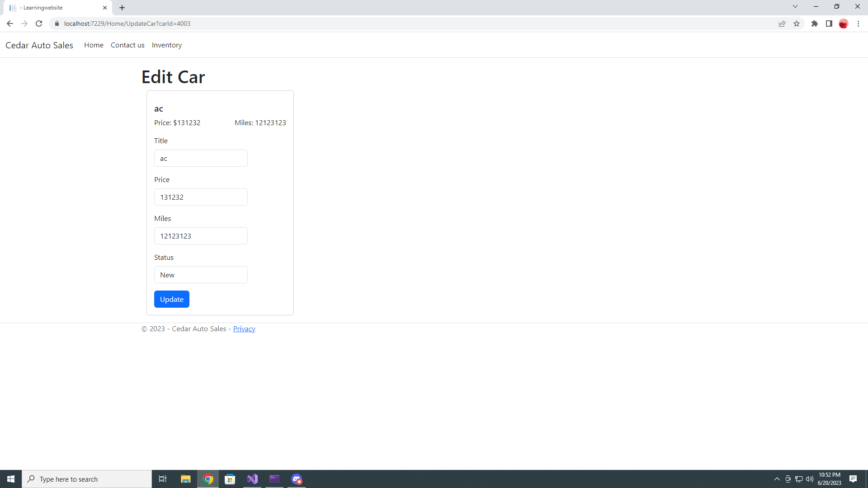
Task: Open the Chrome side panel
Action: click(x=830, y=23)
